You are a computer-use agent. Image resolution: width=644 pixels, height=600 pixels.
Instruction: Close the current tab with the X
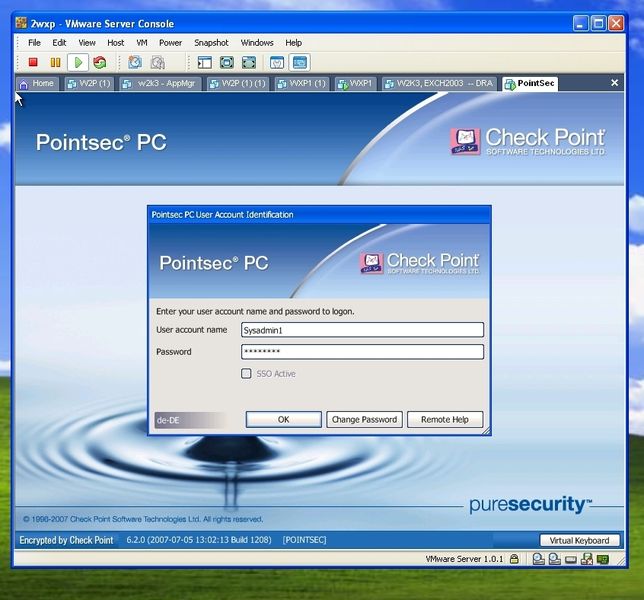point(614,83)
